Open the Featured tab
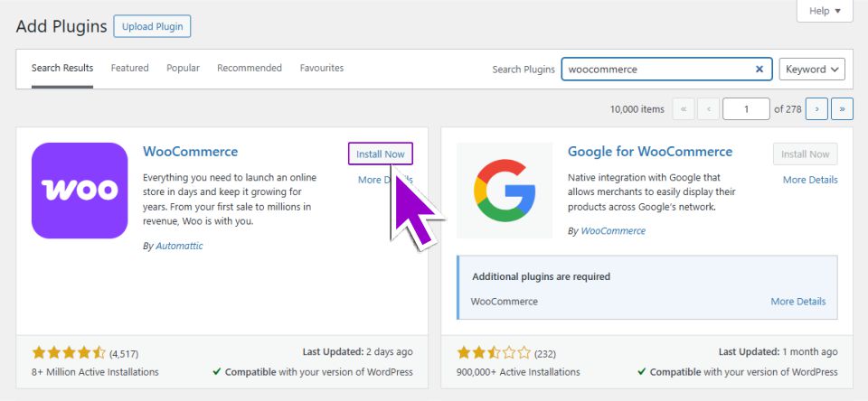Viewport: 868px width, 401px height. click(x=129, y=68)
